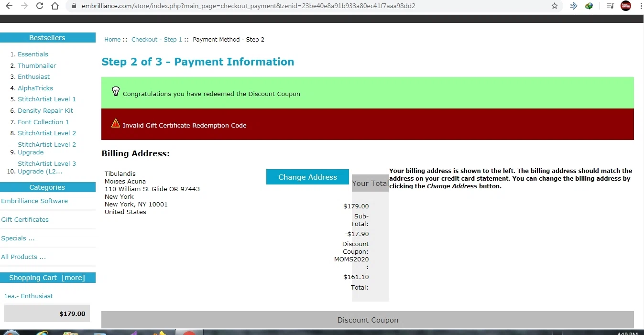Open the media control playlist icon
Viewport: 644px width, 335px height.
610,6
